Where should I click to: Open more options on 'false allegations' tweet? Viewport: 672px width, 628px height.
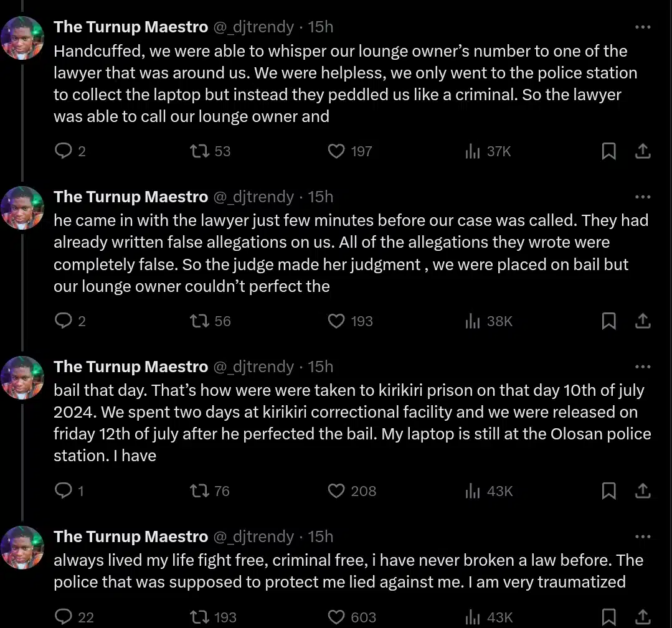tap(643, 197)
